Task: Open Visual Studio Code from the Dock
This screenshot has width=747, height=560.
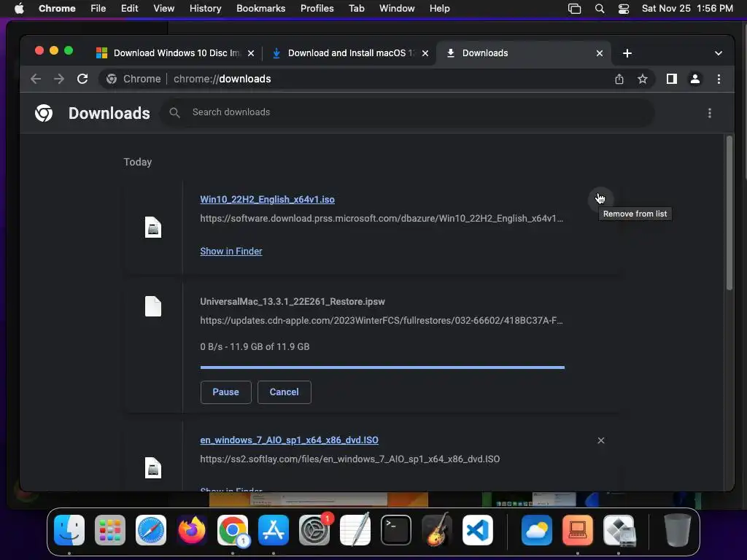Action: pos(478,530)
